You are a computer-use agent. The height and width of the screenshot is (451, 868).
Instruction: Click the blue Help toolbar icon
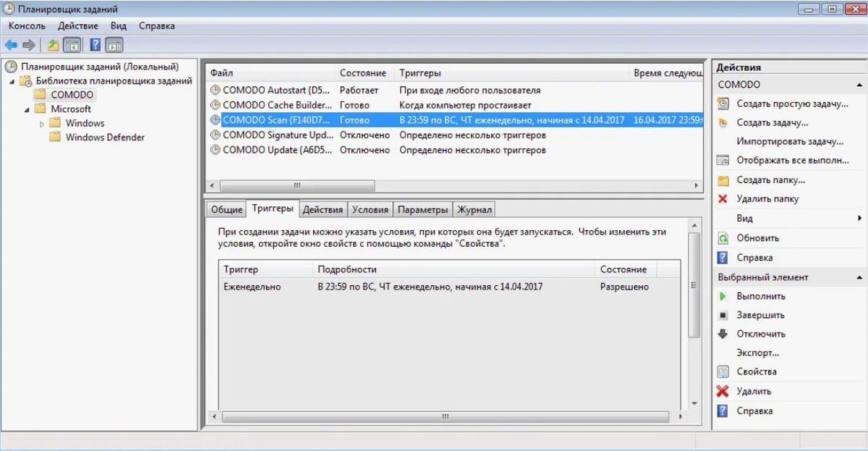pos(95,45)
